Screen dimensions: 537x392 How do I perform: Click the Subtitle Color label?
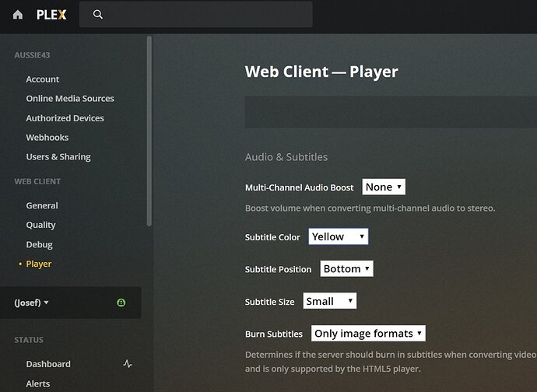pos(272,237)
